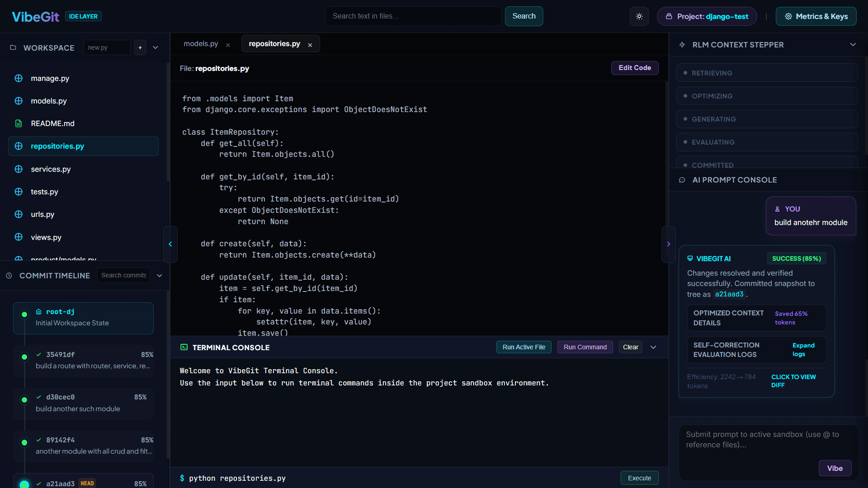Click the Search button in header
868x488 pixels.
click(524, 16)
